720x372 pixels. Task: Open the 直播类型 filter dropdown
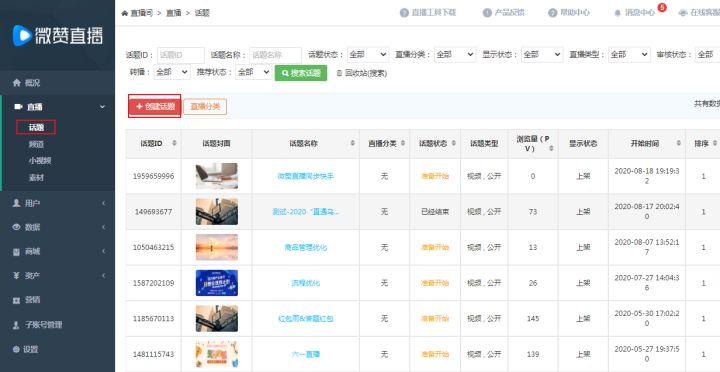click(x=629, y=55)
